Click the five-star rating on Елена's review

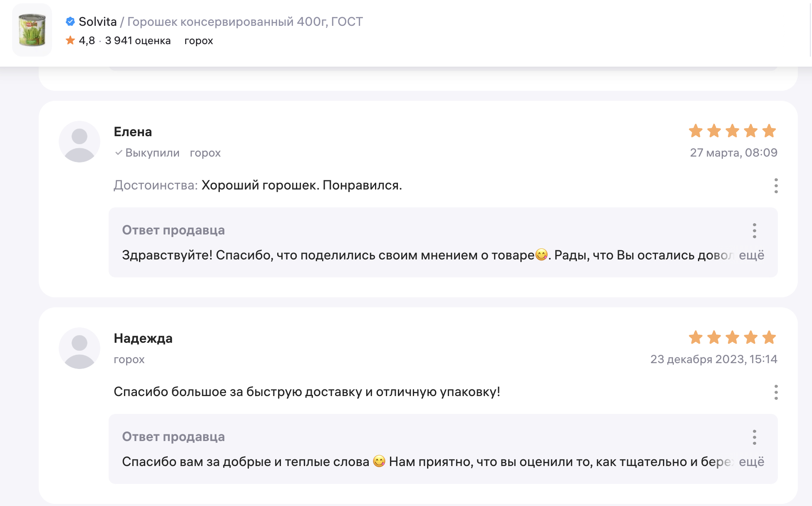tap(732, 131)
